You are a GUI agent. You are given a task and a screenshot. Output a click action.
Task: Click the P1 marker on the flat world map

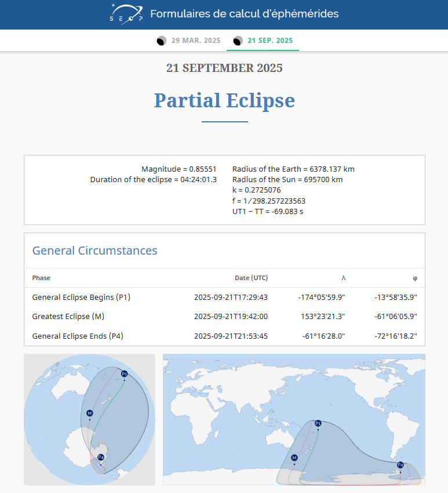[318, 423]
